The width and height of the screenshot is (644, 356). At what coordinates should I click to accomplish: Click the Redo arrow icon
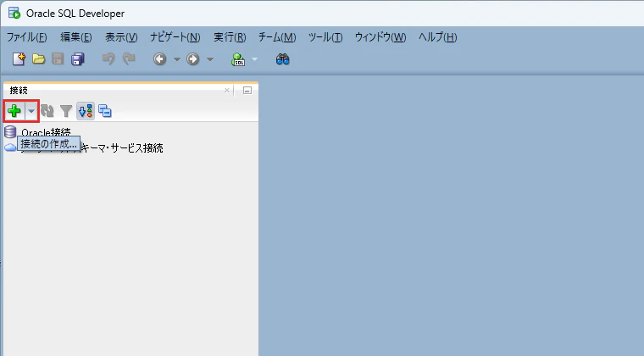click(x=129, y=59)
